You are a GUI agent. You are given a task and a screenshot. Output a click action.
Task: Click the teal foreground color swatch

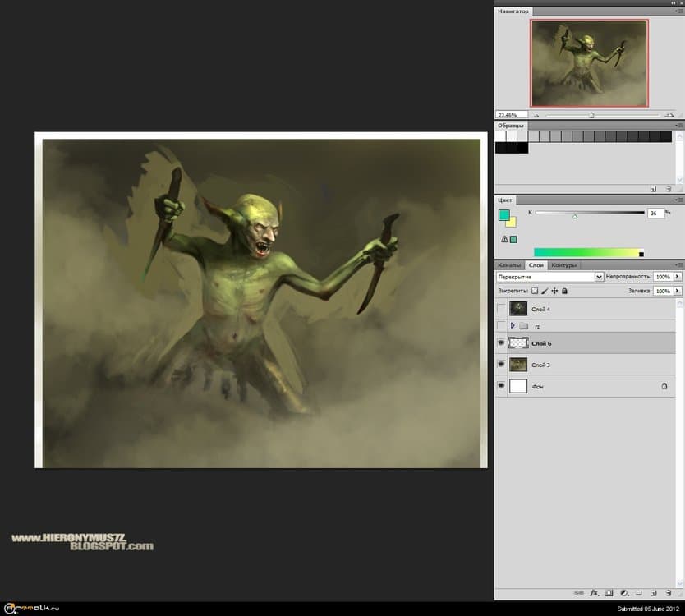[x=503, y=214]
